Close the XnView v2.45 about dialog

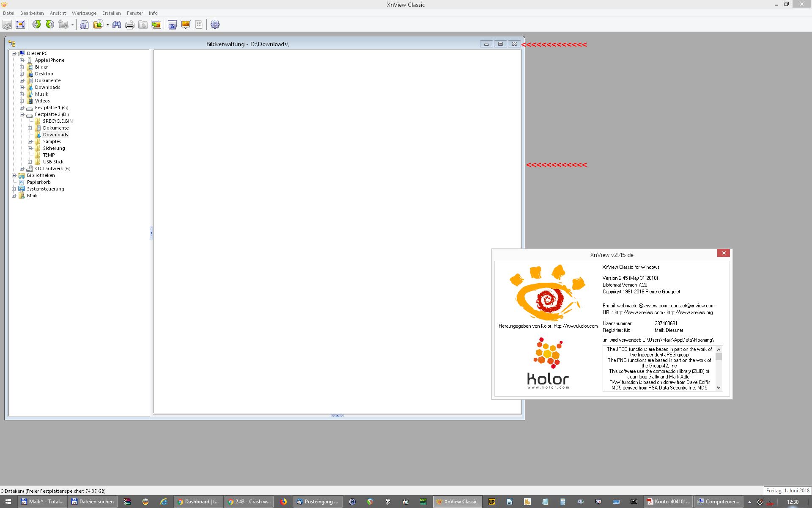pos(724,253)
